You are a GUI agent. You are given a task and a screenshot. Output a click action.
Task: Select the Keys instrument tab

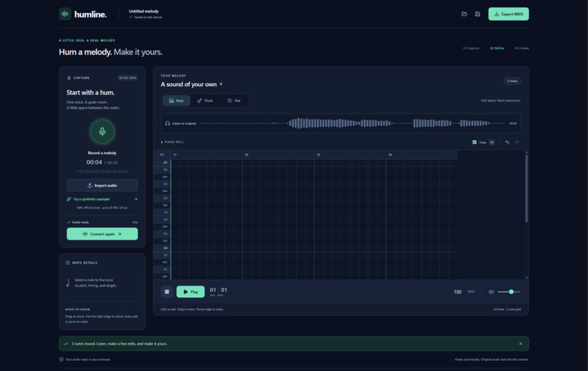pos(177,101)
